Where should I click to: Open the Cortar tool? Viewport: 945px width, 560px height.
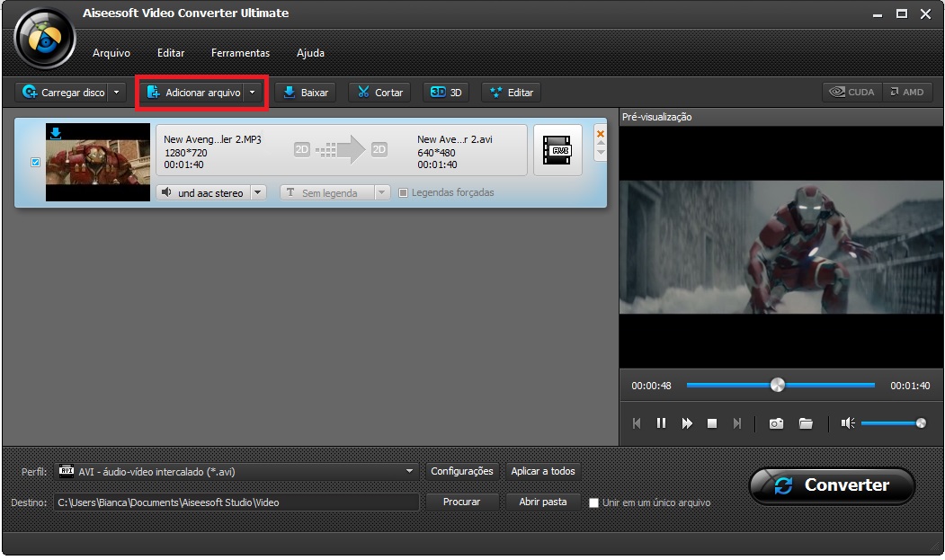379,91
